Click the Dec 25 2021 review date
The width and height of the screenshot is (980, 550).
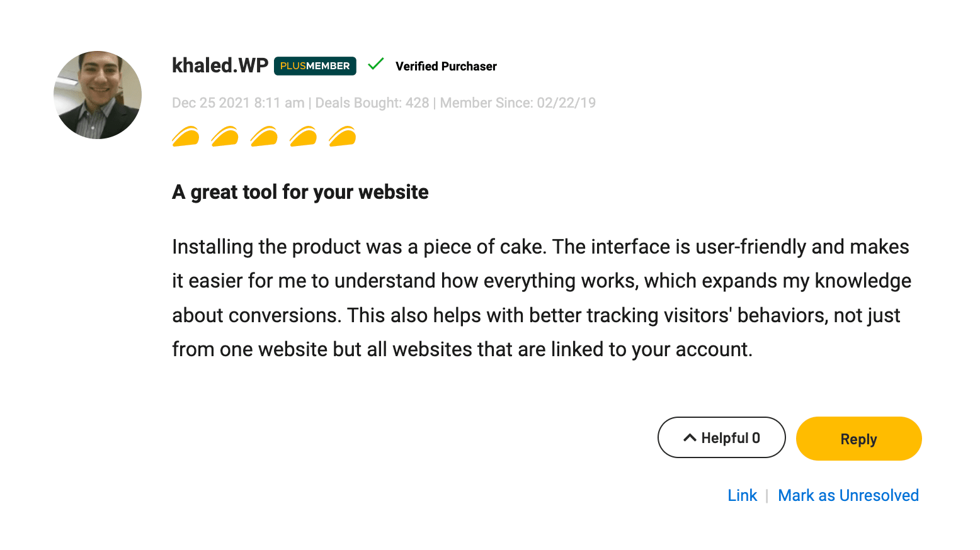[237, 103]
